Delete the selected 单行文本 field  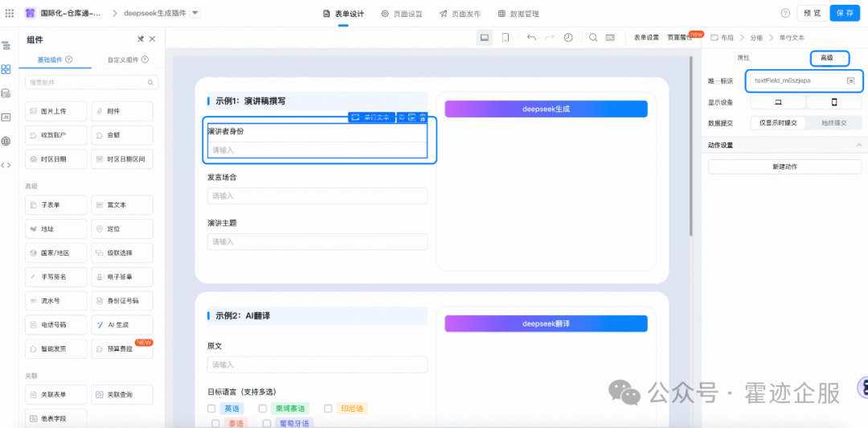coord(423,117)
